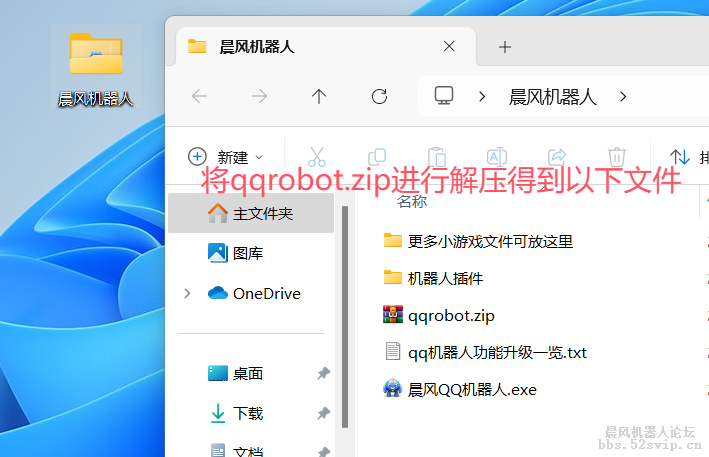Click the pin icon beside 下载
The image size is (709, 457).
(x=323, y=413)
